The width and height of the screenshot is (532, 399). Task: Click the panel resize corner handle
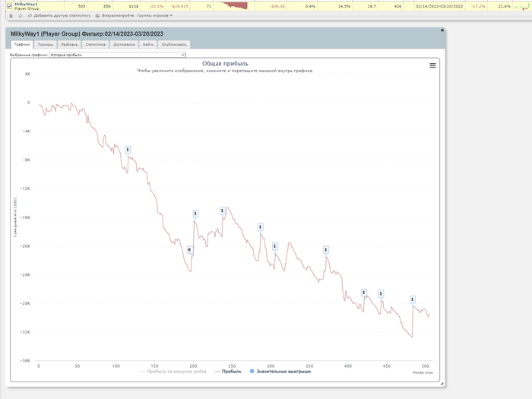tap(442, 383)
